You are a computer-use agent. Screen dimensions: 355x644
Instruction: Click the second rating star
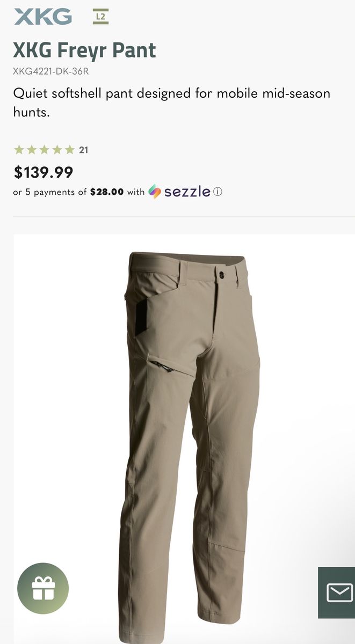coord(32,150)
